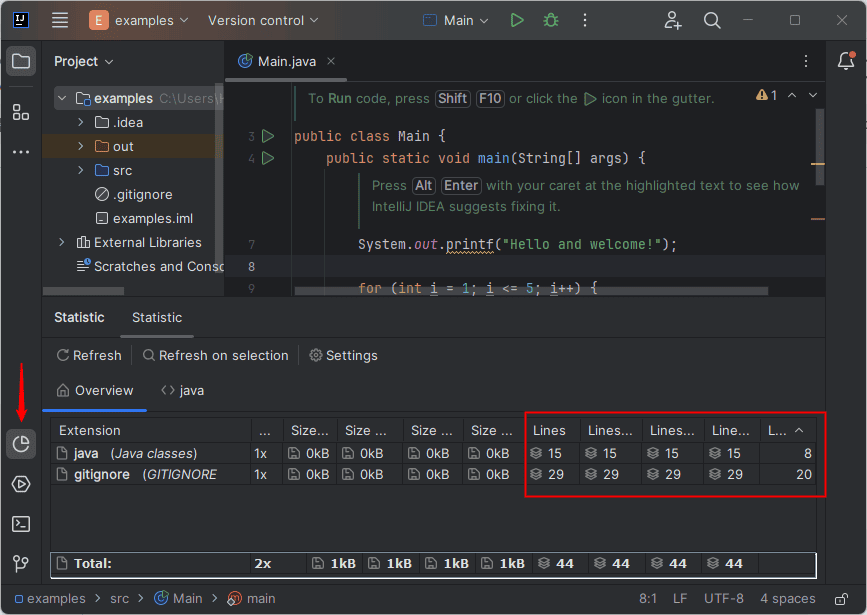
Task: Click the Total summary row
Action: pyautogui.click(x=433, y=564)
